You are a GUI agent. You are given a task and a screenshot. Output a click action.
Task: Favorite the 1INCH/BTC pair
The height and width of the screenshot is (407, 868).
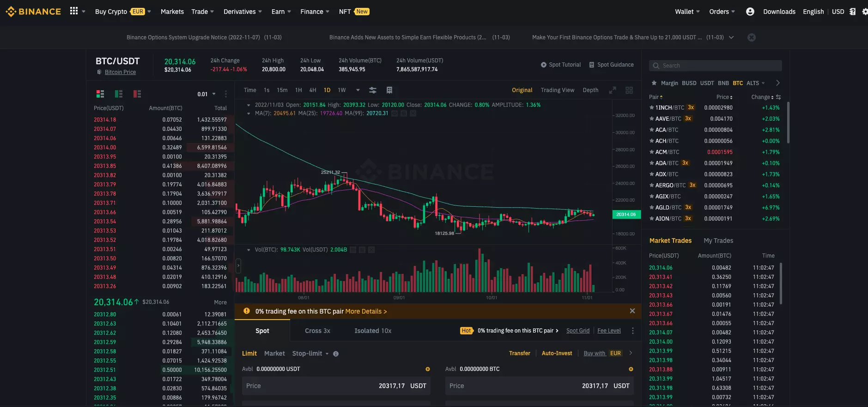coord(652,107)
